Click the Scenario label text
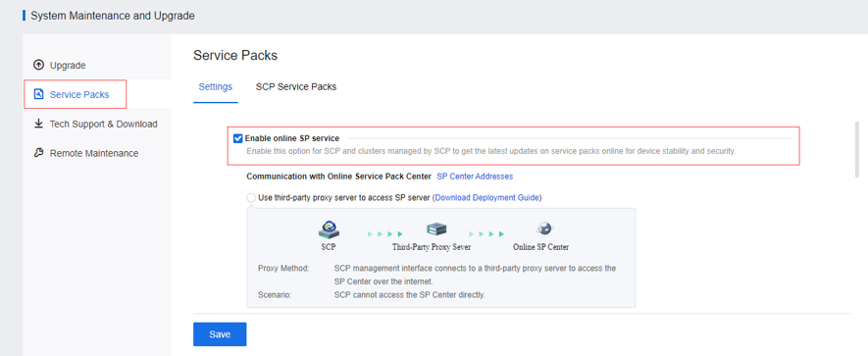This screenshot has width=868, height=356. coord(275,294)
